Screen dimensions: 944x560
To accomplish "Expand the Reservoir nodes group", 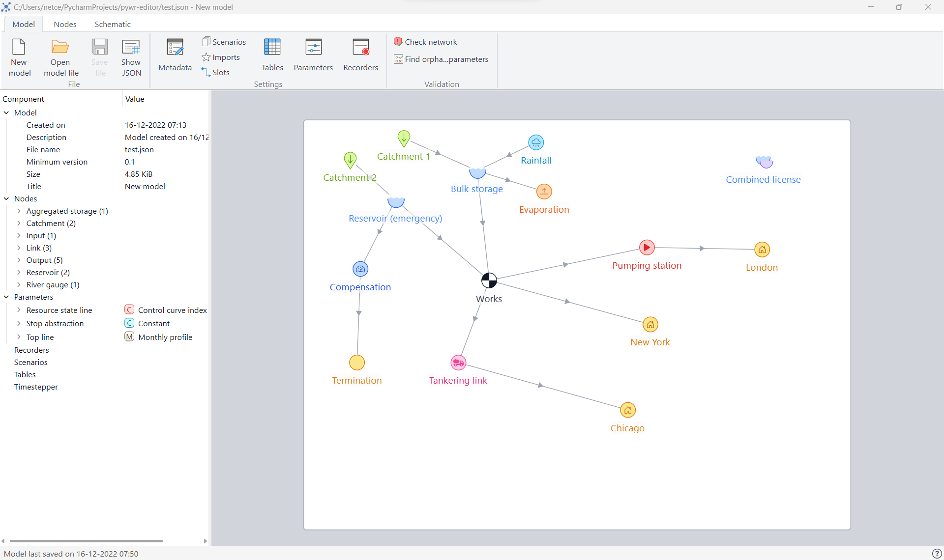I will coord(19,272).
